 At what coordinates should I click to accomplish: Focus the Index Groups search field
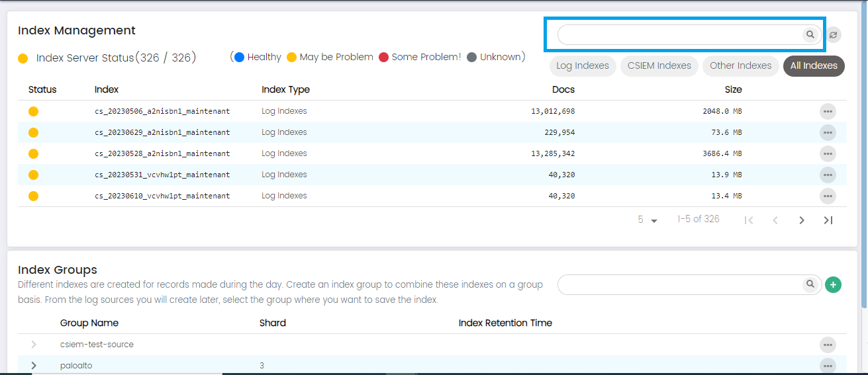(679, 284)
